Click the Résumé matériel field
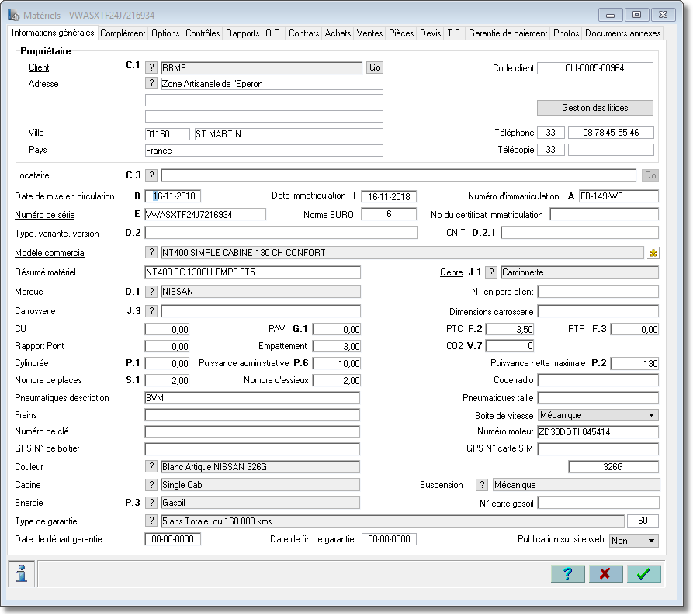 (252, 272)
